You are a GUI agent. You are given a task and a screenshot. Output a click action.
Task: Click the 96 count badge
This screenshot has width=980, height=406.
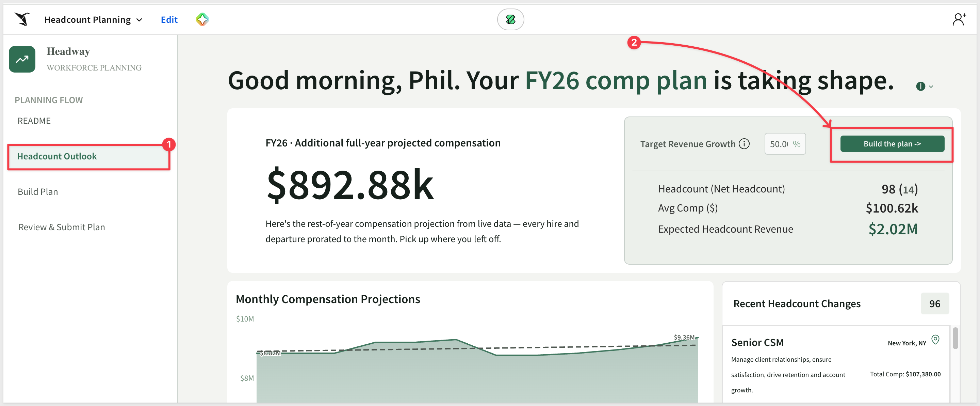935,304
